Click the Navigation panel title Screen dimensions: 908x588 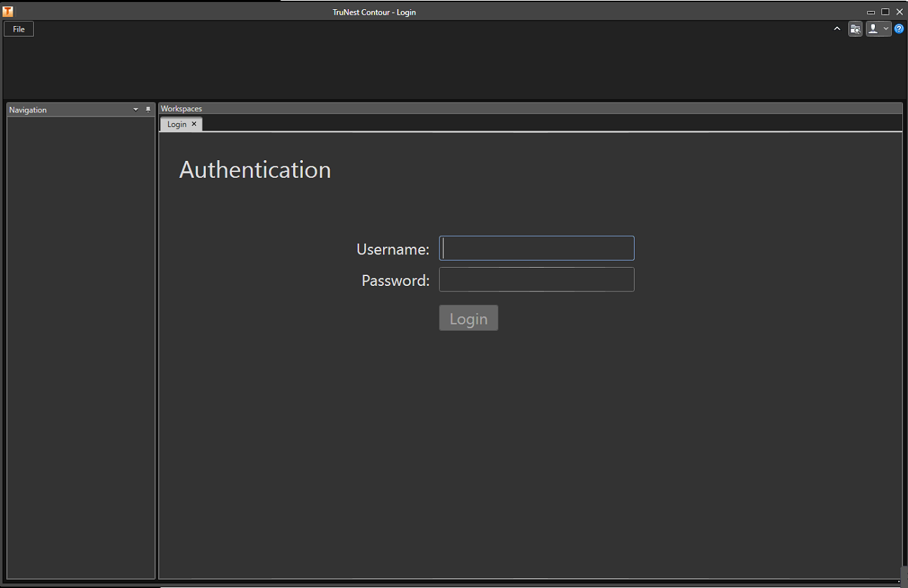tap(28, 110)
